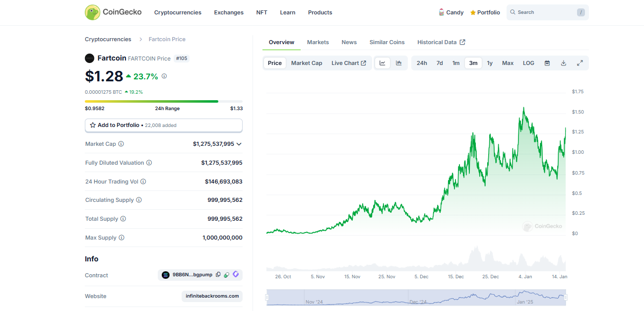
Task: Open the NFT nav dropdown
Action: coord(261,12)
